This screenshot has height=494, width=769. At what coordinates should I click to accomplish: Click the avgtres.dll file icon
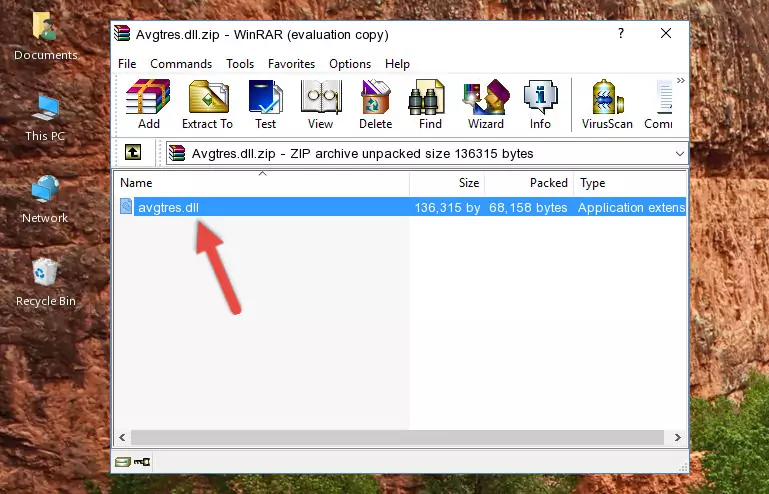(126, 207)
